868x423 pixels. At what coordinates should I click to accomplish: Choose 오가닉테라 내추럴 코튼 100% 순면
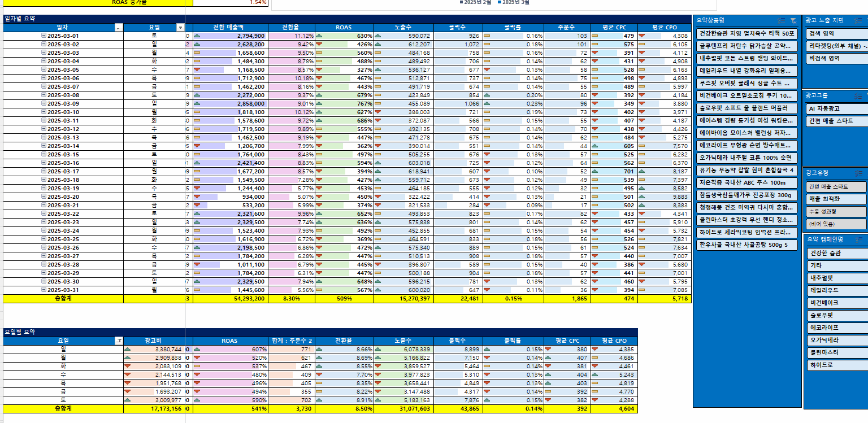(747, 158)
